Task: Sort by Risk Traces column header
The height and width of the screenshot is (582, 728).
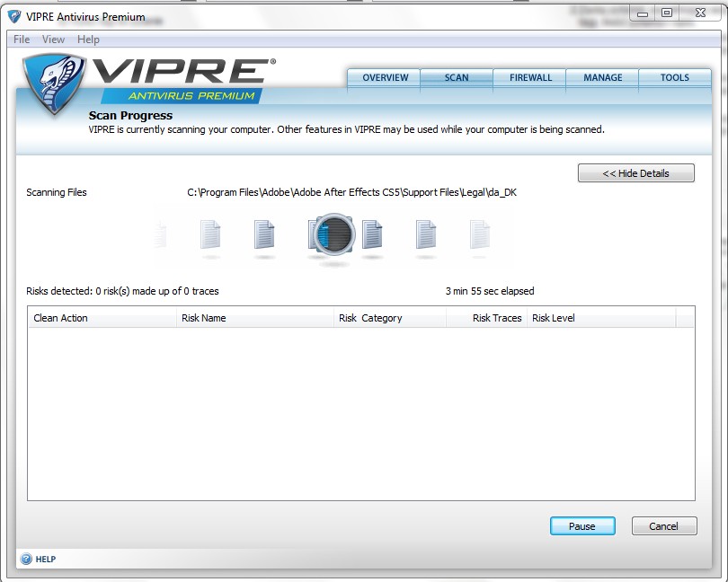Action: 486,318
